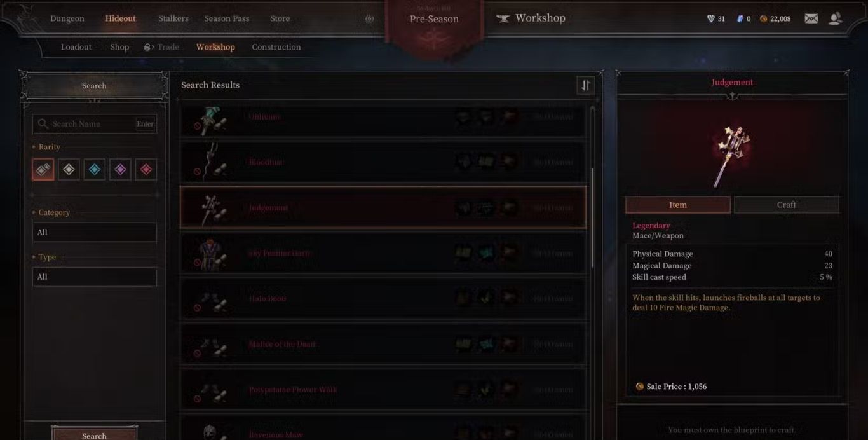The image size is (868, 440).
Task: Open the Stalkers menu
Action: tap(173, 18)
